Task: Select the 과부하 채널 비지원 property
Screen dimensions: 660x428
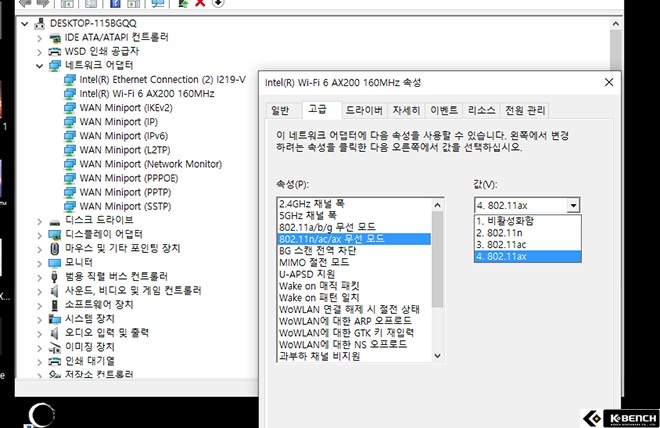Action: point(354,356)
